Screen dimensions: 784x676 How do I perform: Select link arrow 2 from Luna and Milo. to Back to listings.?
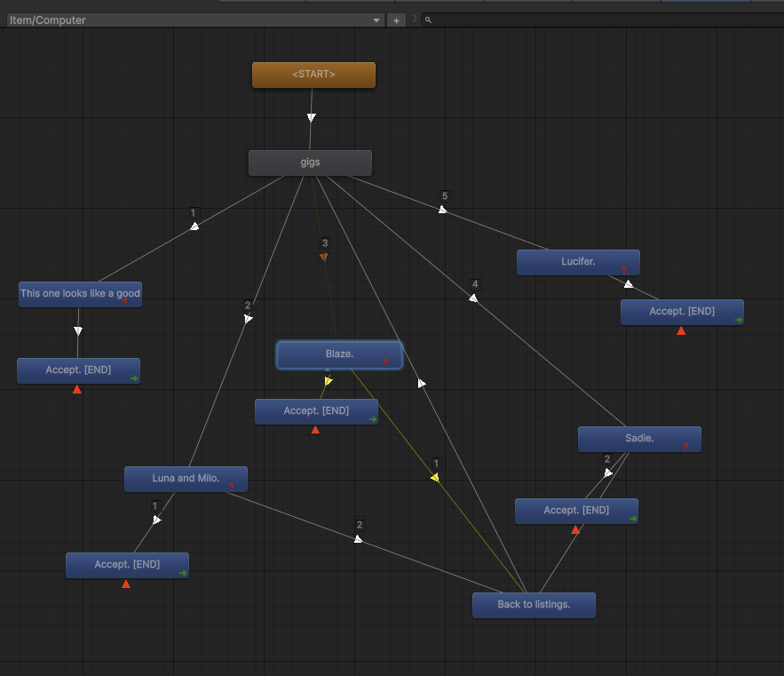358,539
